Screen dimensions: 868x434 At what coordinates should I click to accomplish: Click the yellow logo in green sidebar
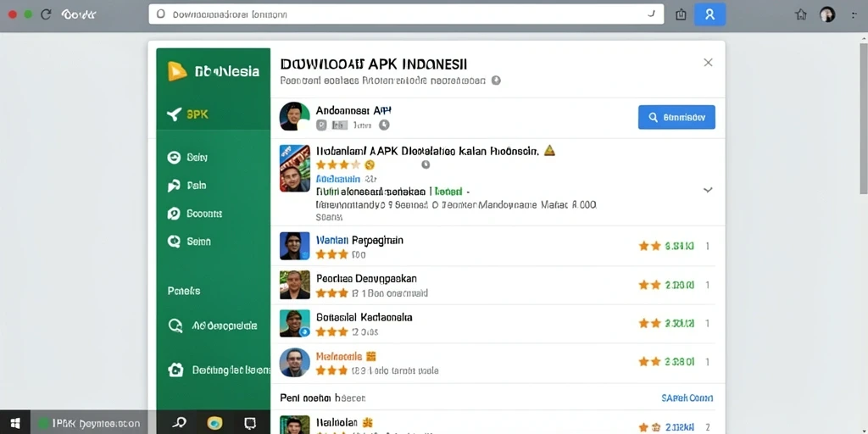tap(176, 71)
